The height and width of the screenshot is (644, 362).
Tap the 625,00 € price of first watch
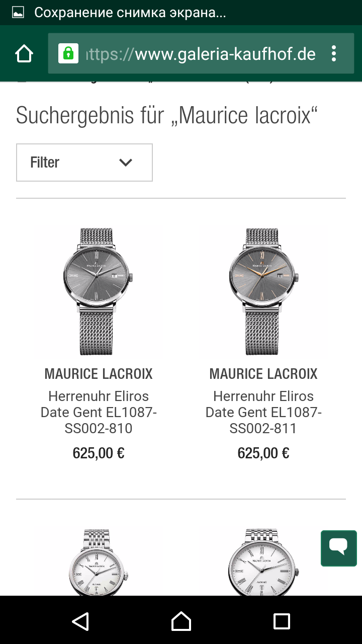click(x=99, y=453)
